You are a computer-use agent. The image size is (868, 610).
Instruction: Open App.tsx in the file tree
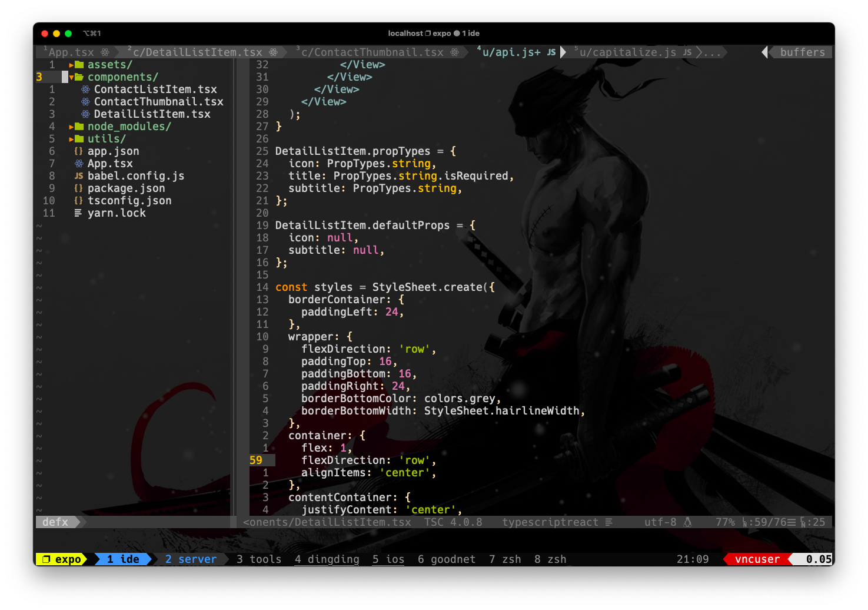pos(110,164)
